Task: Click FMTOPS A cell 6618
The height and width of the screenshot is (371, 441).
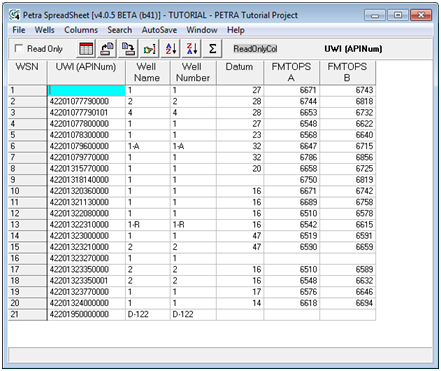Action: (x=292, y=303)
